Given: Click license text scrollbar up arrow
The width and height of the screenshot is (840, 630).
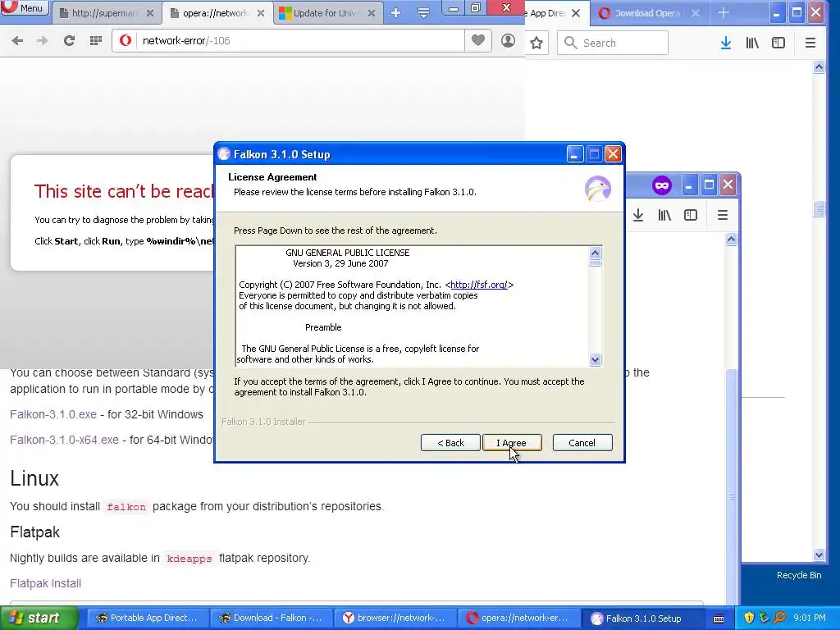Looking at the screenshot, I should [x=595, y=253].
